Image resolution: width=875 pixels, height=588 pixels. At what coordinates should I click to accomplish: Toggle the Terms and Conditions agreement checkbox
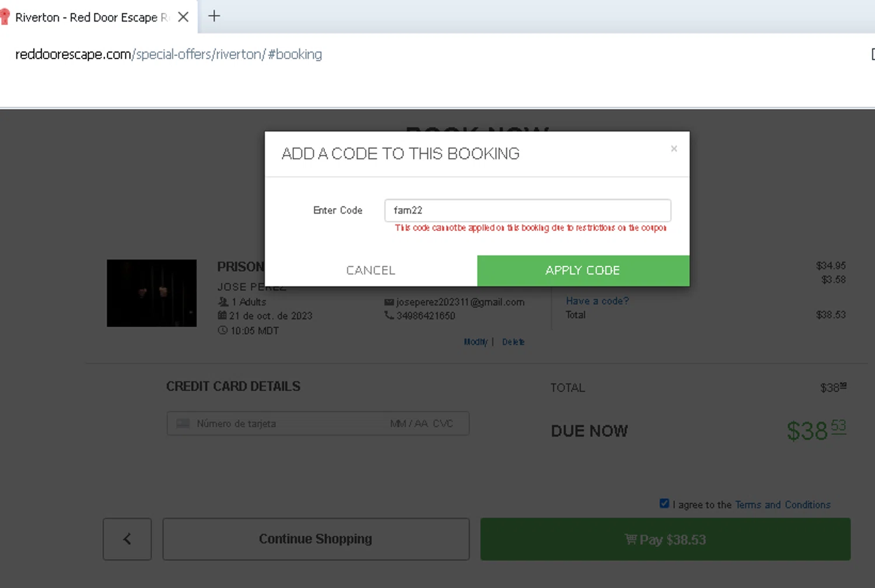click(x=664, y=503)
